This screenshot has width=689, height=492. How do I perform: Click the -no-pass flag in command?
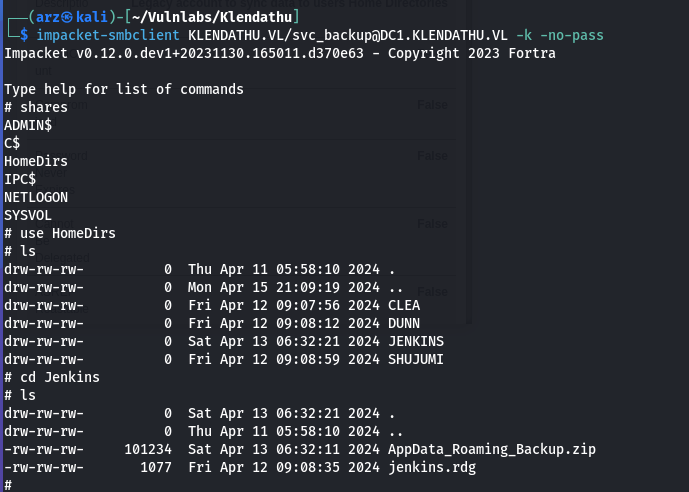pyautogui.click(x=572, y=35)
